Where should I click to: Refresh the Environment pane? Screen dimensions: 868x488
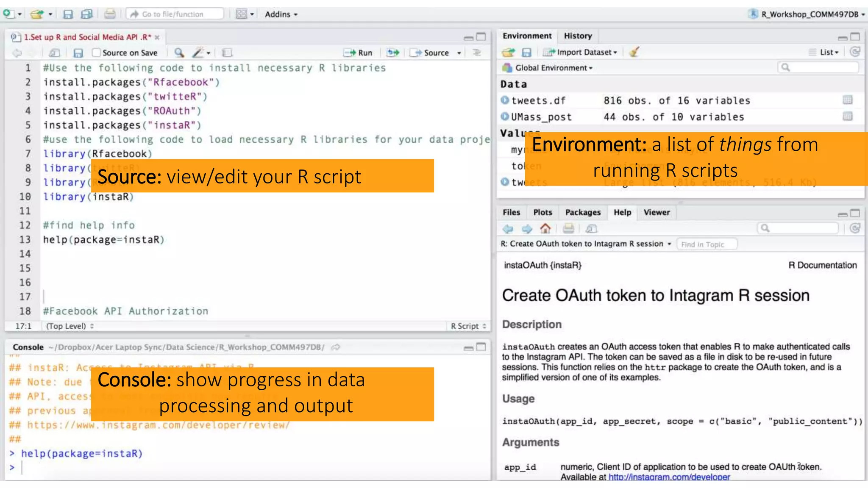855,52
